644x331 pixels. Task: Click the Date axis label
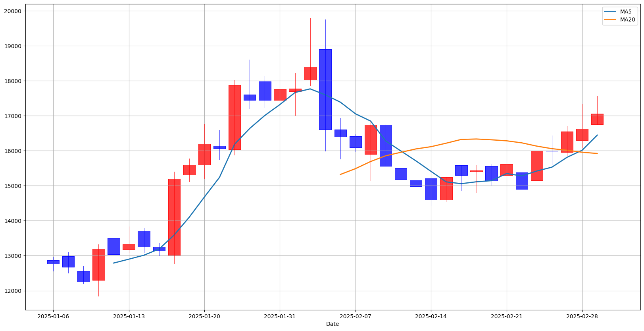coord(333,324)
